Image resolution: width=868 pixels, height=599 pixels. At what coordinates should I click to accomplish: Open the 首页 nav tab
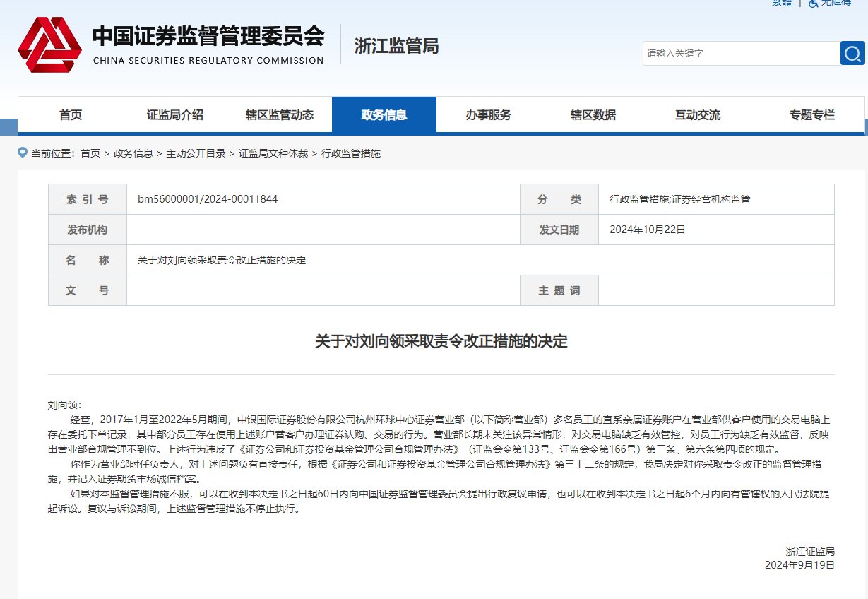coord(71,115)
